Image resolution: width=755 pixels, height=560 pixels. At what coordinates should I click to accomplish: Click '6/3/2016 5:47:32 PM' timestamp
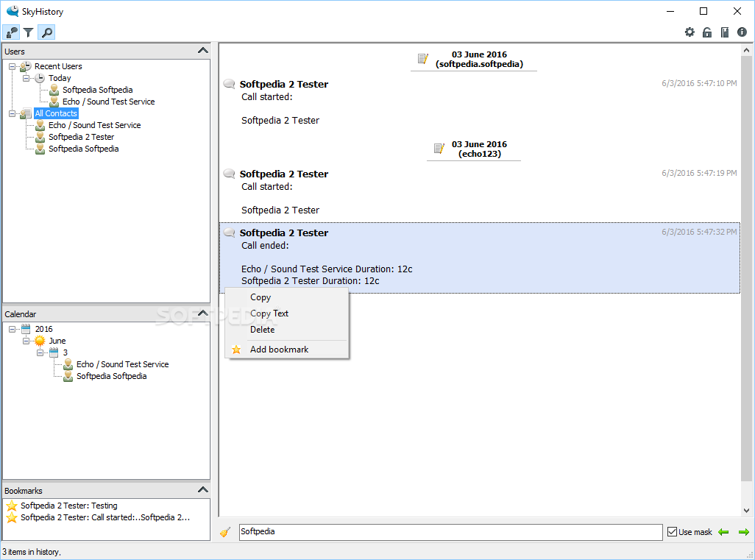pyautogui.click(x=699, y=232)
